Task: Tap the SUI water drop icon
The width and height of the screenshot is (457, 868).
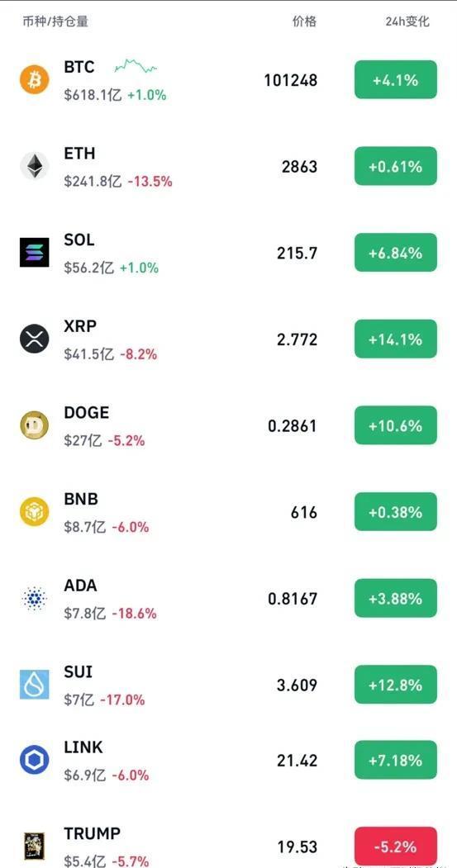Action: 35,685
